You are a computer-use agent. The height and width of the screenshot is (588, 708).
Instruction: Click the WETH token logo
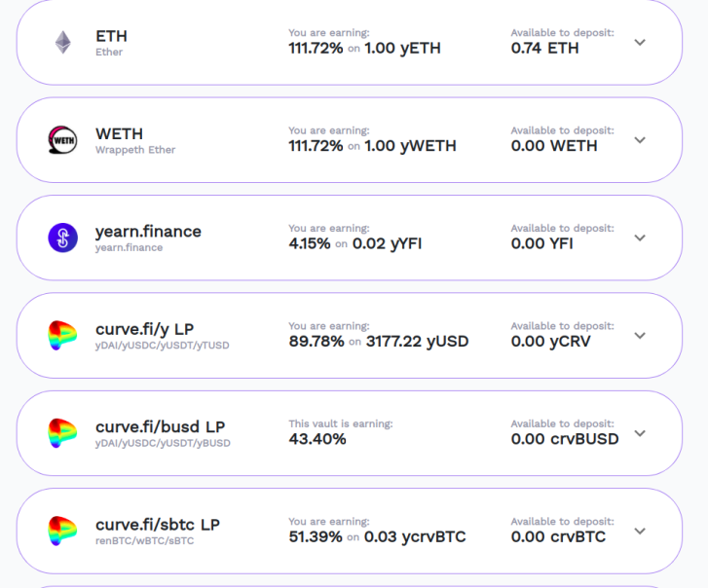[62, 140]
